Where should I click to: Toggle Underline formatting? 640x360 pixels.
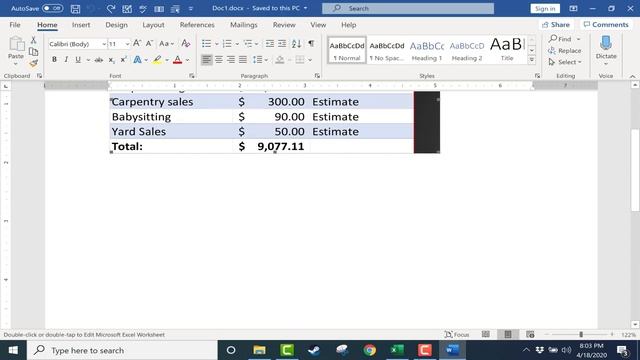[78, 60]
